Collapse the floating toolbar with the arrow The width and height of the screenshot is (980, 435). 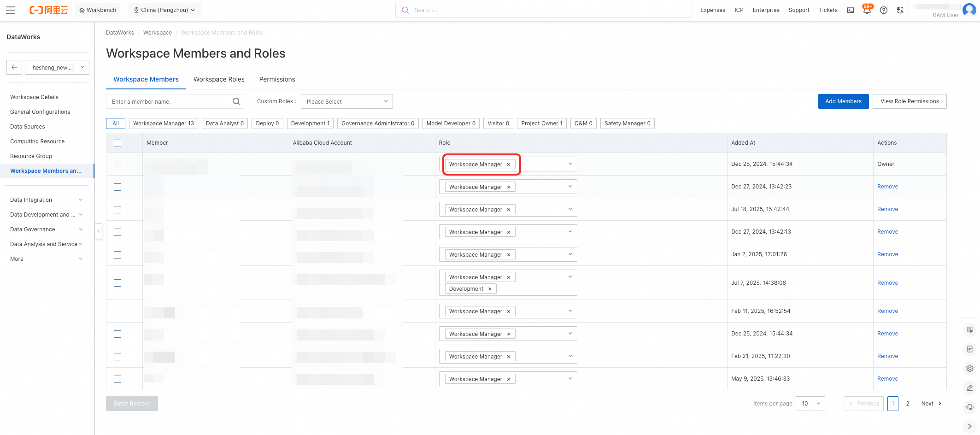[x=970, y=426]
